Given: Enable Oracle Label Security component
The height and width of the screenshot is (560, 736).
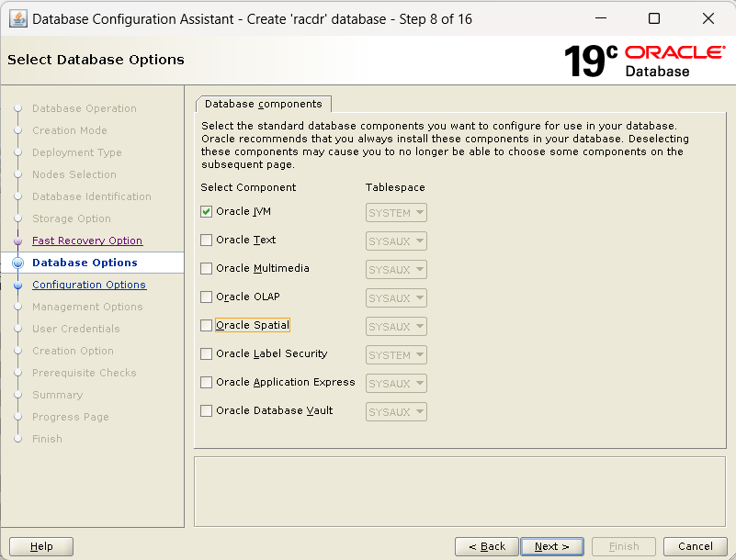Looking at the screenshot, I should click(206, 353).
